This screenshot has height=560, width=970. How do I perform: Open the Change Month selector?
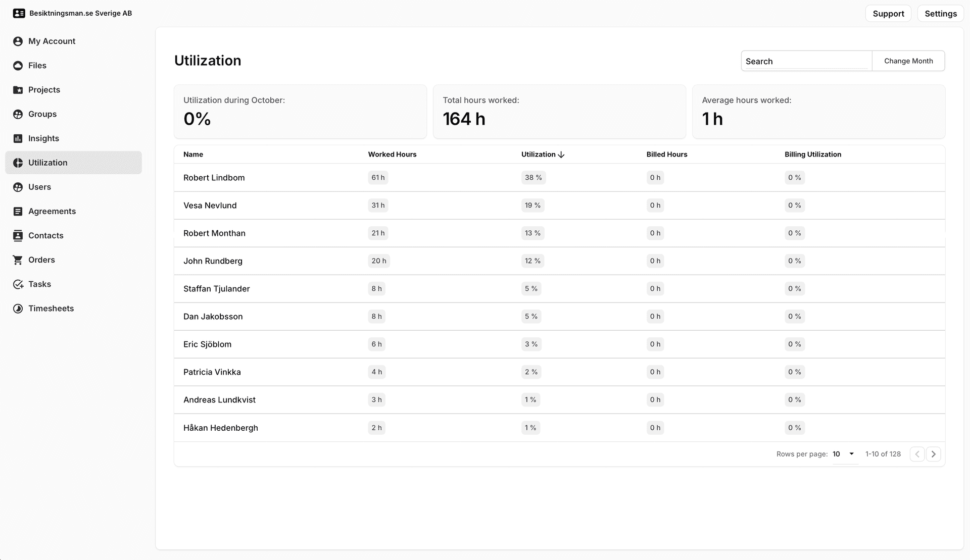coord(908,61)
